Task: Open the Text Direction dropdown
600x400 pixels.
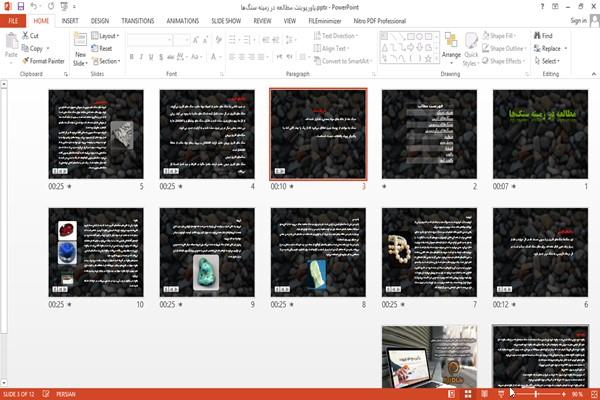Action: 336,36
